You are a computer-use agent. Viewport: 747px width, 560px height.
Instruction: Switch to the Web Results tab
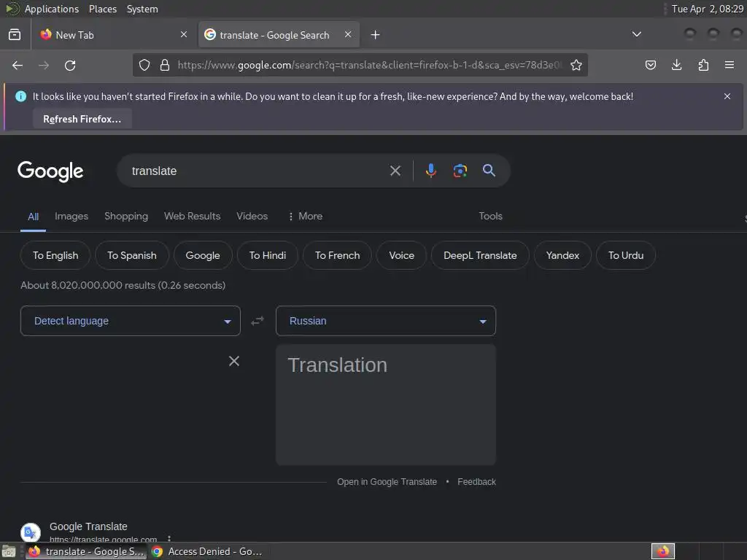(193, 216)
